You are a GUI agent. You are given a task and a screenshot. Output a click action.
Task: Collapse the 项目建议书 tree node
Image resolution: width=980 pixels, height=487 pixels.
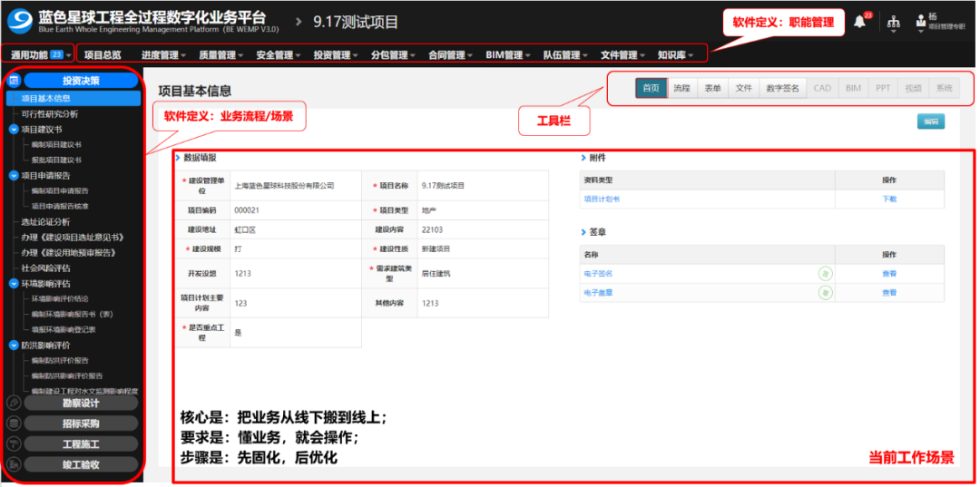pos(14,130)
